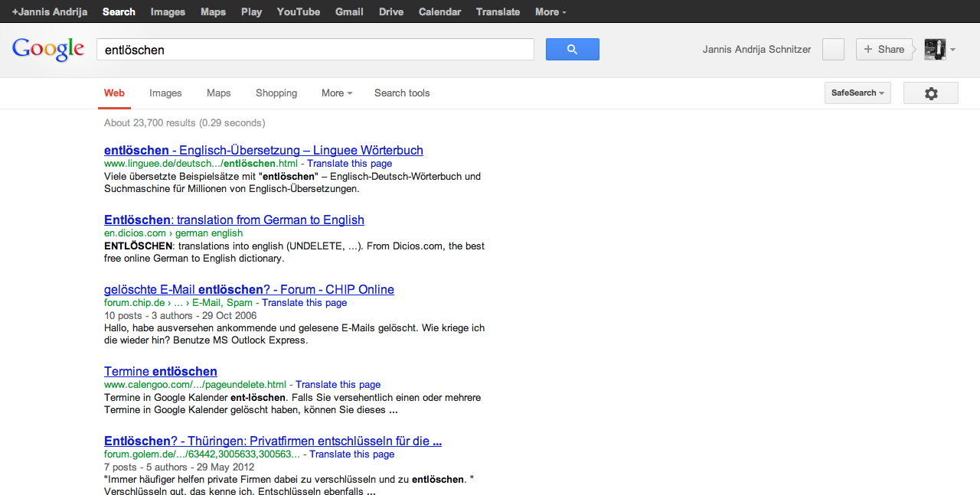Expand More menu in the black top bar
The image size is (980, 495).
pos(551,11)
